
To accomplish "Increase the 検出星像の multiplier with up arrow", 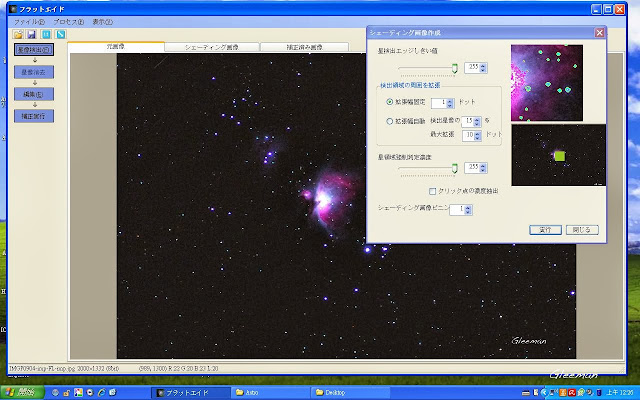I will [x=477, y=119].
